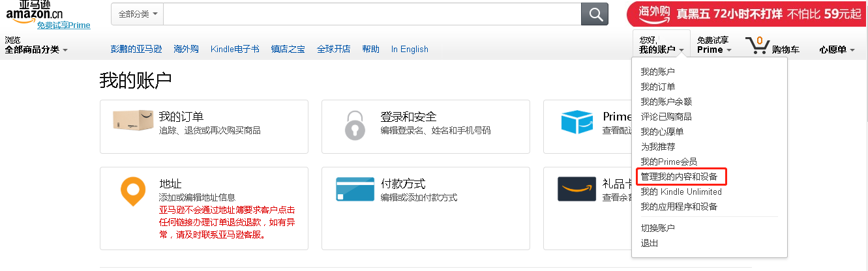Click the padlock icon for 登录和安全
The height and width of the screenshot is (271, 868).
point(355,125)
